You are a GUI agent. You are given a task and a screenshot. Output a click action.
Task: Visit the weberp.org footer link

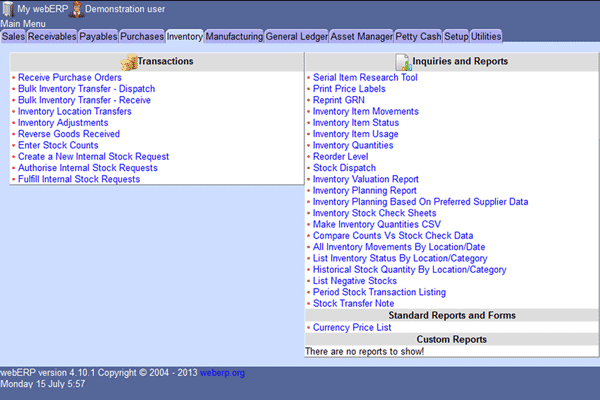coord(222,373)
